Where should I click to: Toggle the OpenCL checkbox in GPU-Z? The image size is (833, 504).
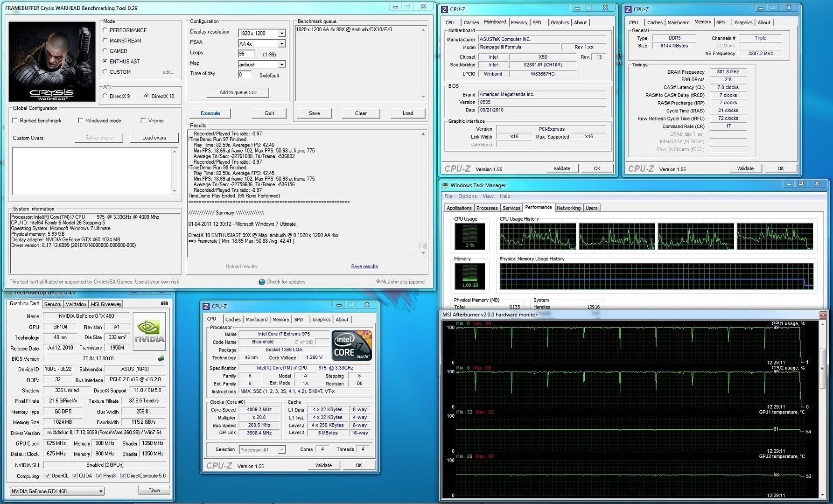tap(48, 476)
